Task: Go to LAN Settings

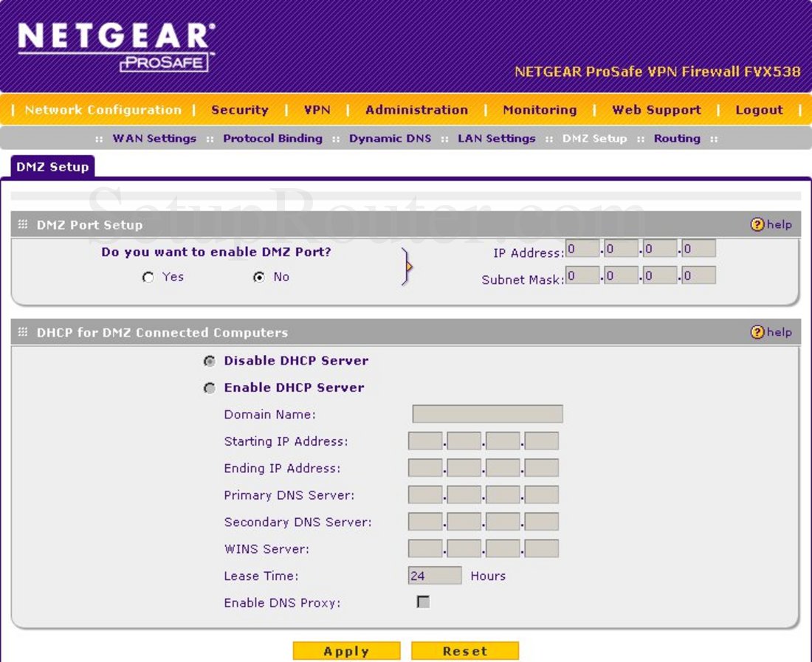Action: point(496,138)
